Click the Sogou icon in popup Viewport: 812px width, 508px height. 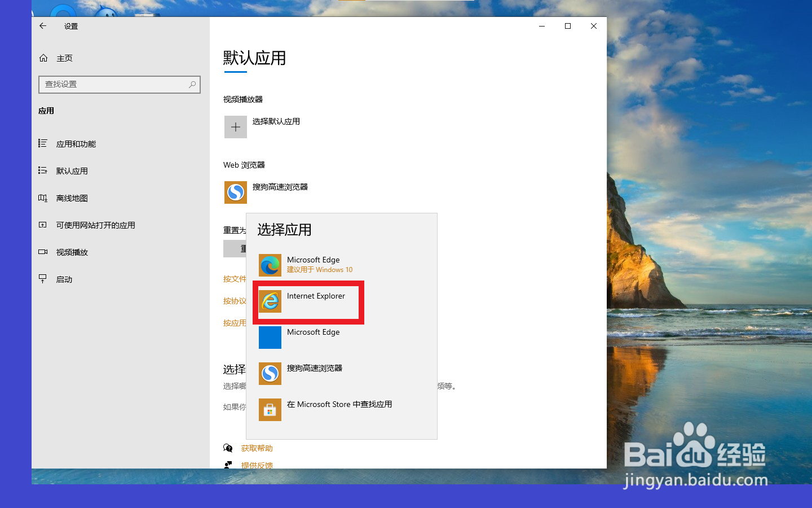click(270, 374)
